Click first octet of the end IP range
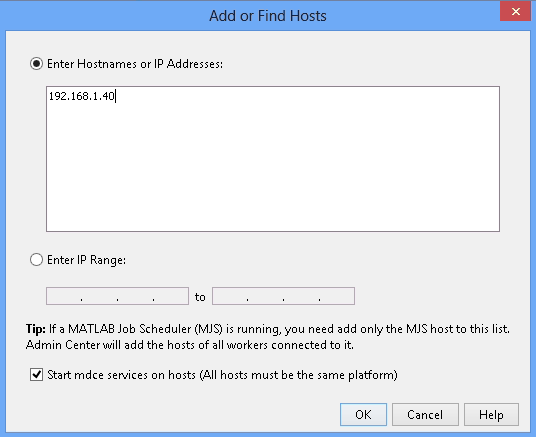 (x=230, y=296)
